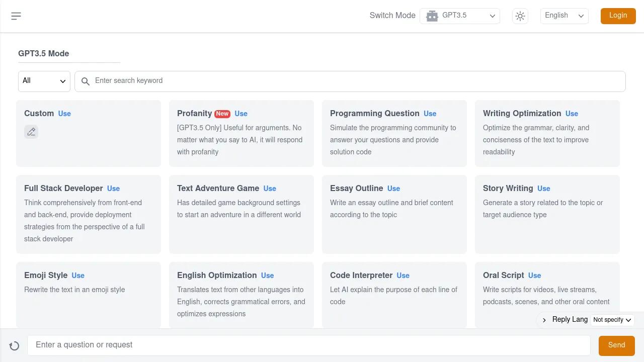Click the robot icon in mode selector
The width and height of the screenshot is (644, 362).
tap(432, 16)
